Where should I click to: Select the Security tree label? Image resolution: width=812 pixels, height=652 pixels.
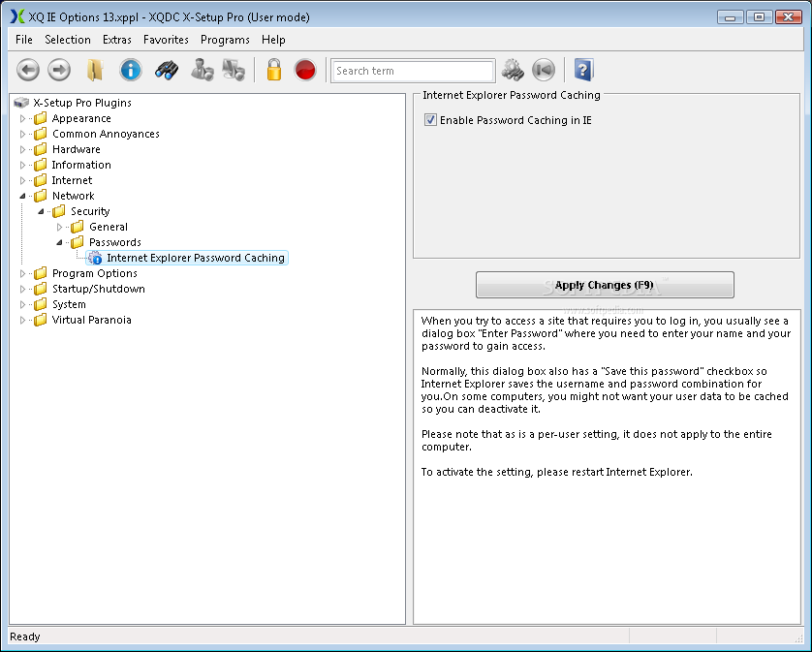(90, 211)
